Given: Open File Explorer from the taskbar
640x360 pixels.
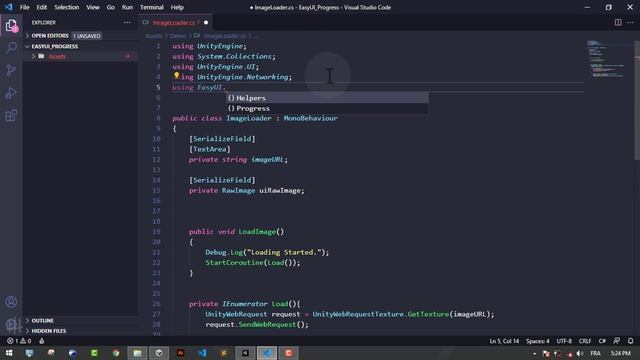Looking at the screenshot, I should point(138,353).
